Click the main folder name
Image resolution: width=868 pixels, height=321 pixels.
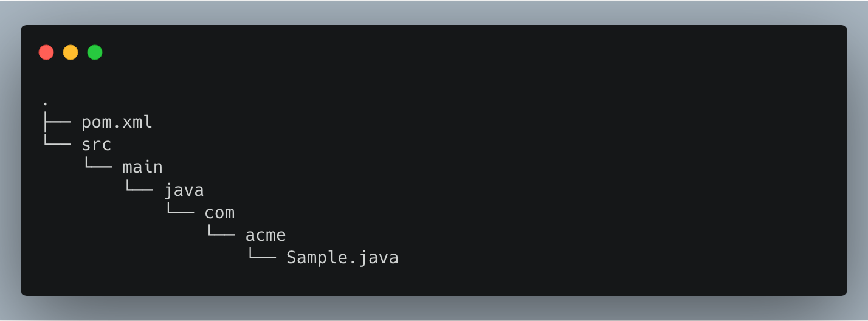(142, 168)
